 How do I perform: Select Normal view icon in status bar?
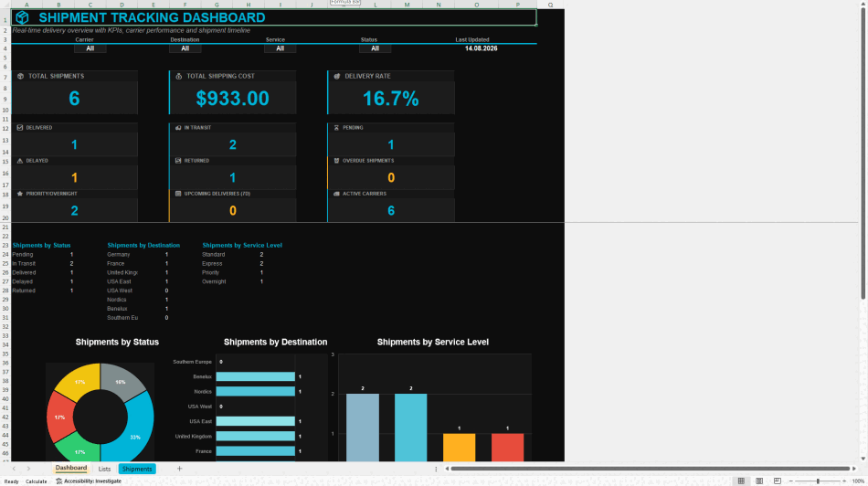(x=741, y=481)
